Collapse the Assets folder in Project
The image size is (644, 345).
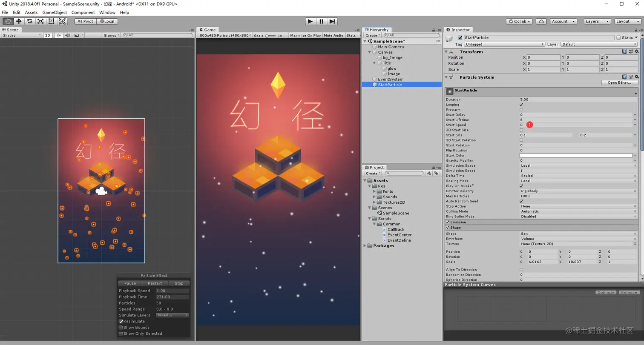tap(365, 181)
